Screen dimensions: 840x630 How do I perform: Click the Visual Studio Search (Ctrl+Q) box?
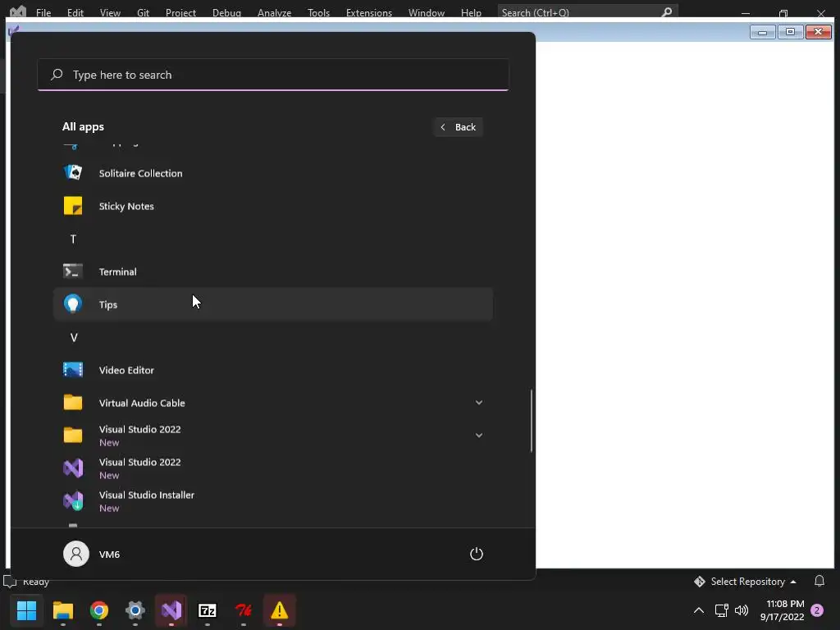(x=587, y=11)
